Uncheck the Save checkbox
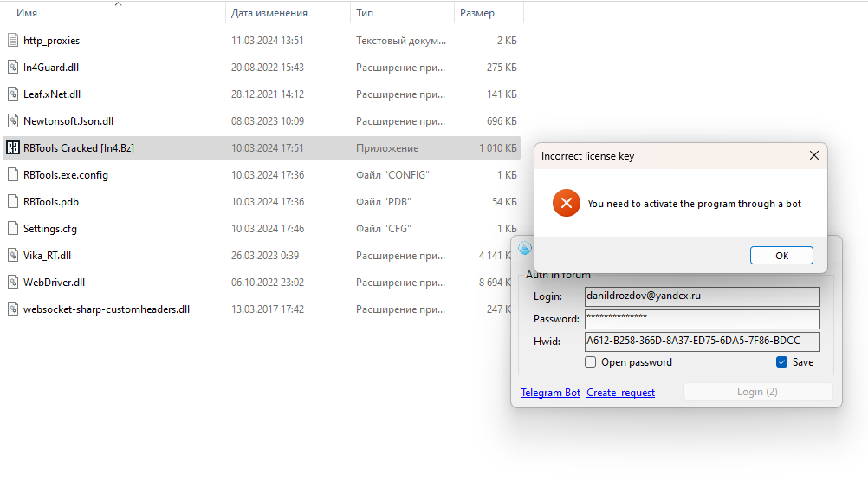Image resolution: width=868 pixels, height=482 pixels. (x=781, y=361)
